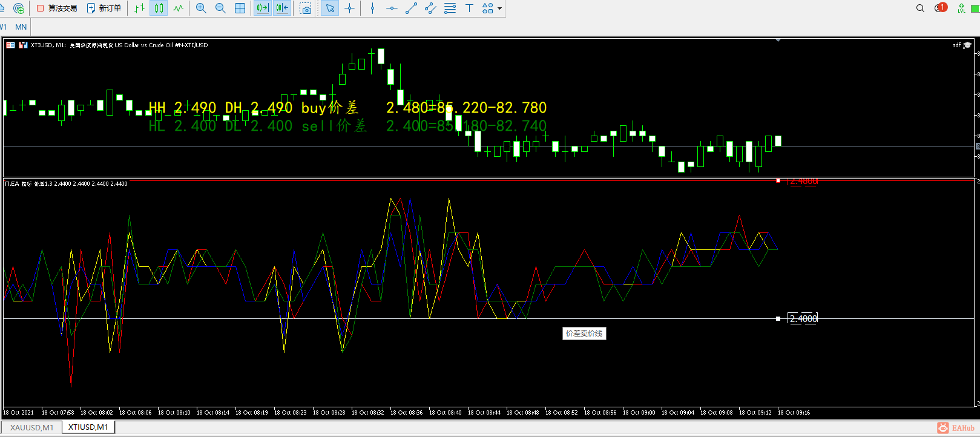Open a 新订单 new order
980x437 pixels.
click(104, 8)
